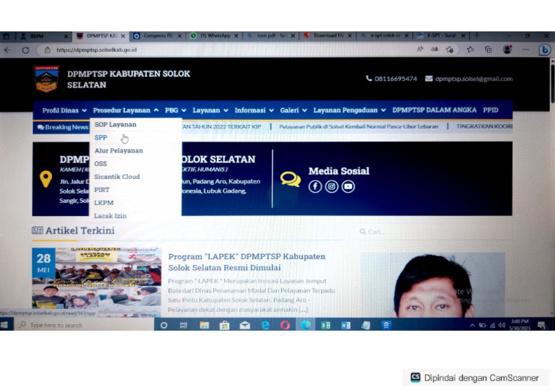Open Opera browser from the taskbar

tap(285, 325)
